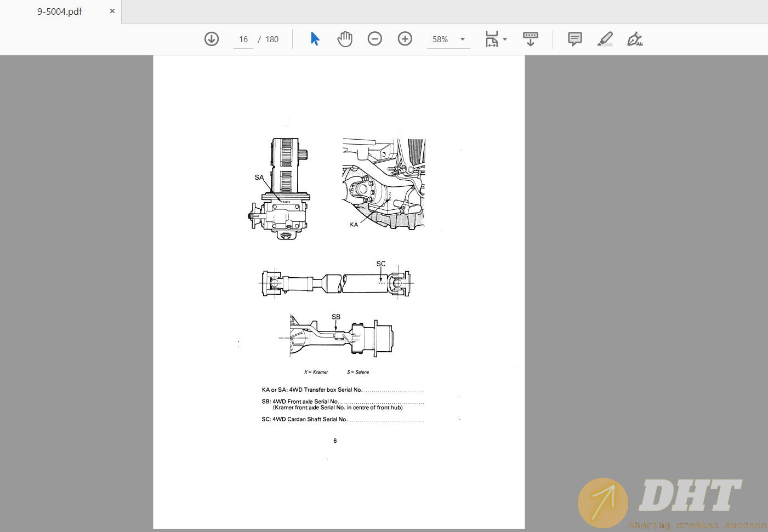Open the 58% zoom level dropdown
Image resolution: width=768 pixels, height=532 pixels.
click(x=448, y=39)
